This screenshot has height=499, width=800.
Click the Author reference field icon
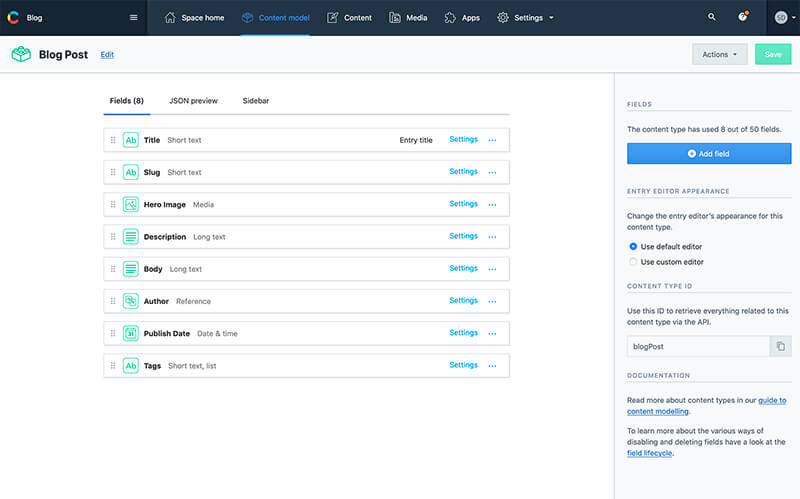click(130, 301)
